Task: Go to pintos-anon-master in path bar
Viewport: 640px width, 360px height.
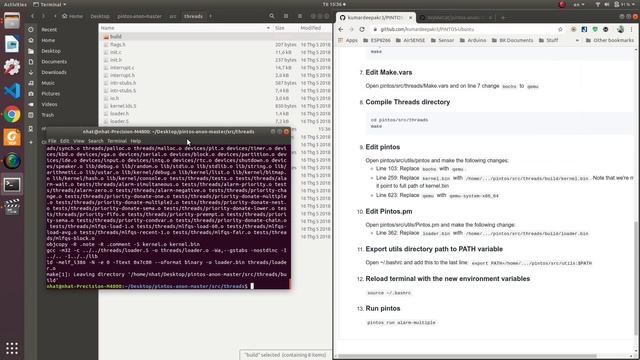Action: [139, 16]
